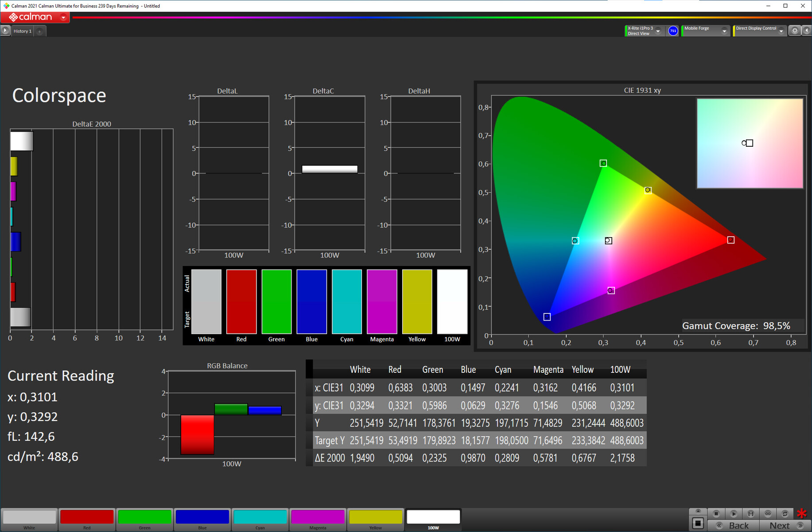Viewport: 812px width, 532px height.
Task: Select the Magenta swatch in bottom strip
Action: (318, 518)
